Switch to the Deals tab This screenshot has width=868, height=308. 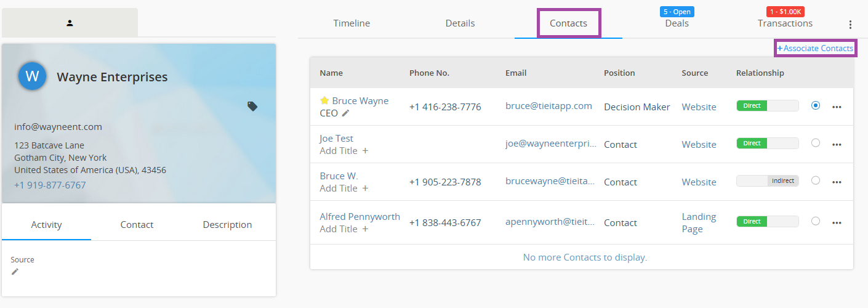pos(677,23)
